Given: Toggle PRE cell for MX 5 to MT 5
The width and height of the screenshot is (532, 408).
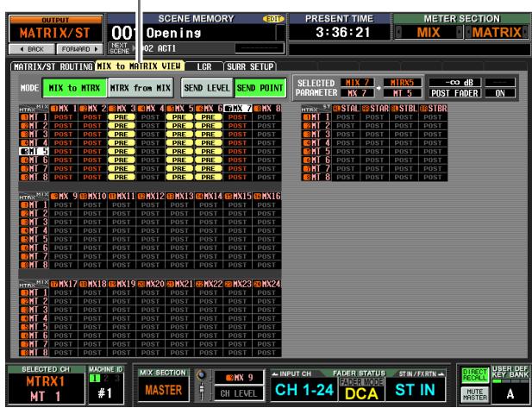Looking at the screenshot, I should pos(179,152).
